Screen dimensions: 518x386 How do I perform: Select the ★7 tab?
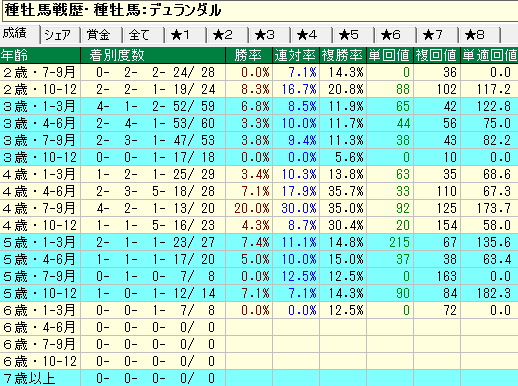438,35
